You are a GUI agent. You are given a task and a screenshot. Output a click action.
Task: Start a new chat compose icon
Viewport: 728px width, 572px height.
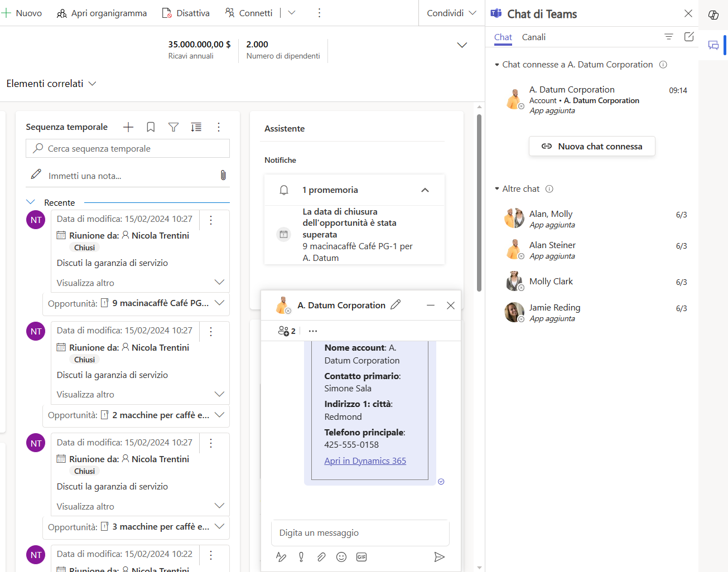pos(689,36)
